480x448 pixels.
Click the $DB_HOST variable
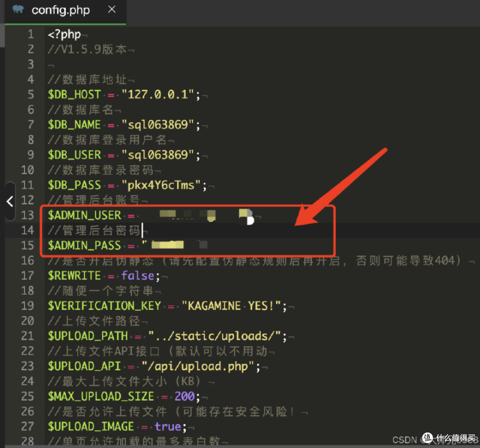coord(74,95)
